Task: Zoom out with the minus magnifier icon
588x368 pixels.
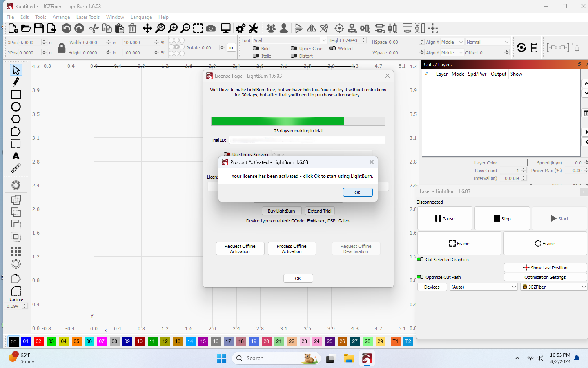Action: (x=185, y=28)
